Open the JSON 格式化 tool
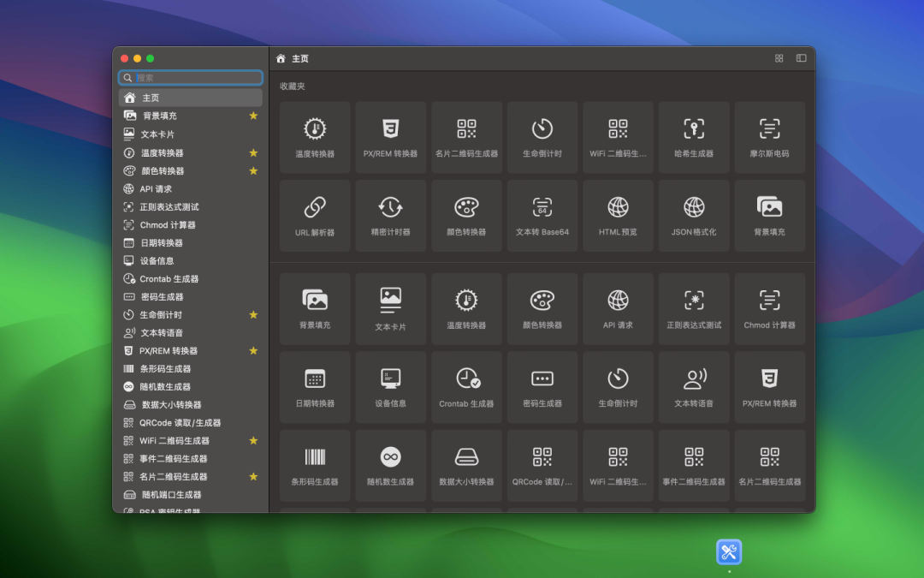The width and height of the screenshot is (924, 578). 693,215
